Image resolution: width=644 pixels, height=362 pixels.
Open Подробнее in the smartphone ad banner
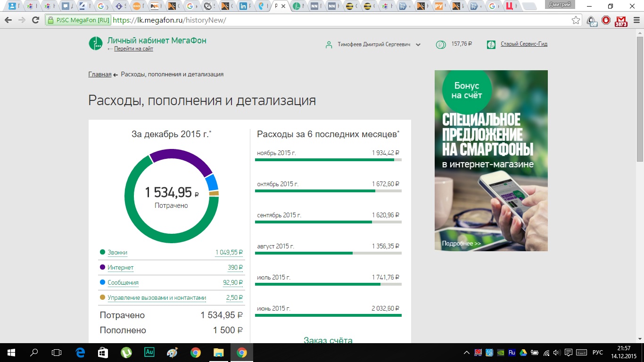461,244
